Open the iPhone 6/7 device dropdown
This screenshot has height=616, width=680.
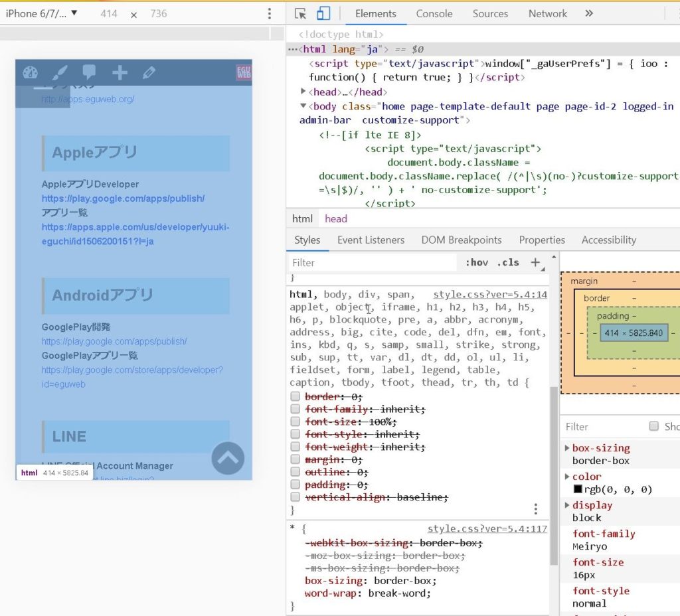tap(42, 13)
